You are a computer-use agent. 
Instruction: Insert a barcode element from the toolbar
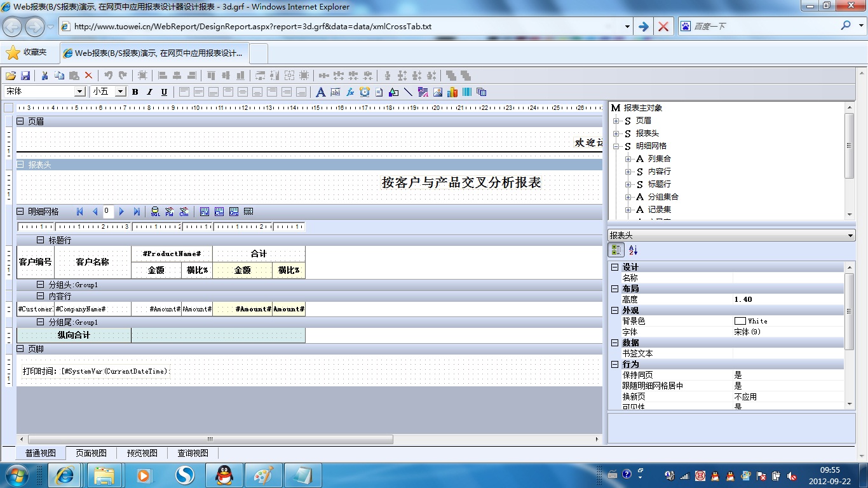pyautogui.click(x=467, y=92)
